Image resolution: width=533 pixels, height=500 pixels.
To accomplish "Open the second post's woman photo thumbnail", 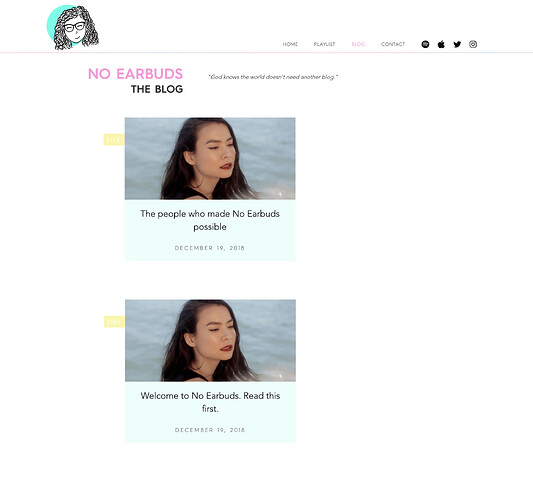I will (210, 340).
